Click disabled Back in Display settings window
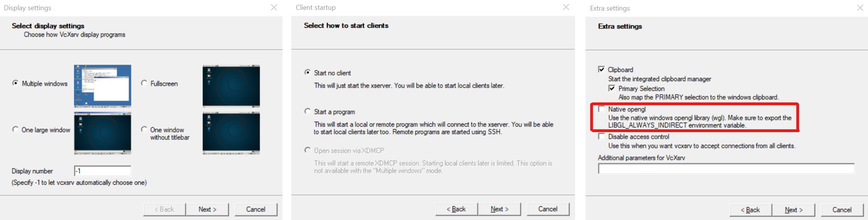 [165, 209]
